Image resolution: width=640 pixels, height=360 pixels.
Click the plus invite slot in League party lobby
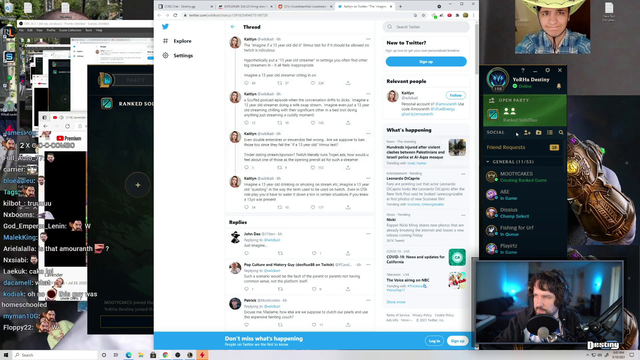click(x=138, y=185)
